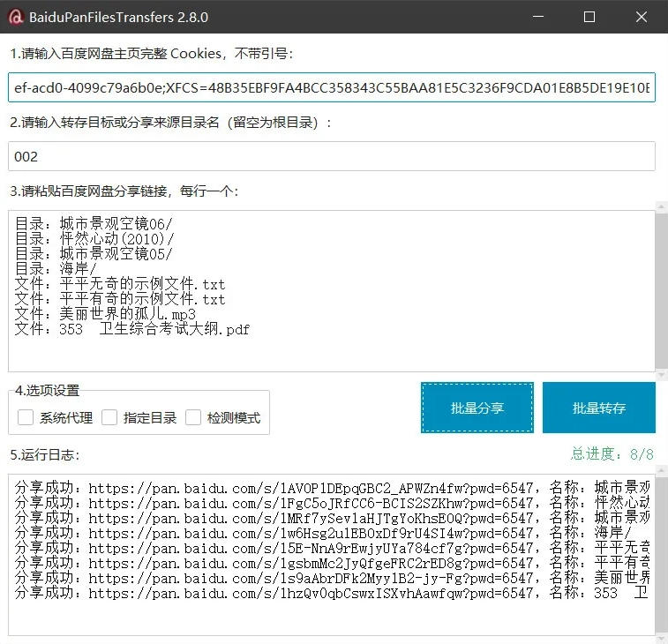This screenshot has width=668, height=644.
Task: Select the line 文件: 353 卫生综合考试大纲.pdf
Action: click(x=132, y=329)
